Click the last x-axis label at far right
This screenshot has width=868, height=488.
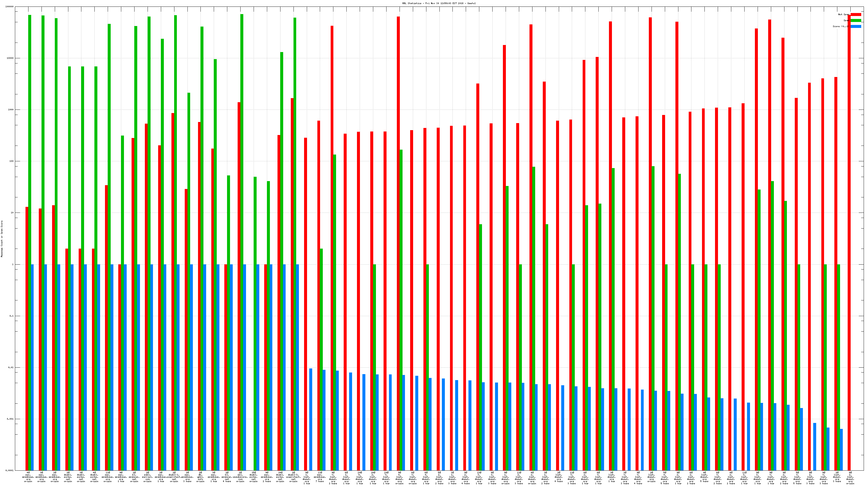850,478
